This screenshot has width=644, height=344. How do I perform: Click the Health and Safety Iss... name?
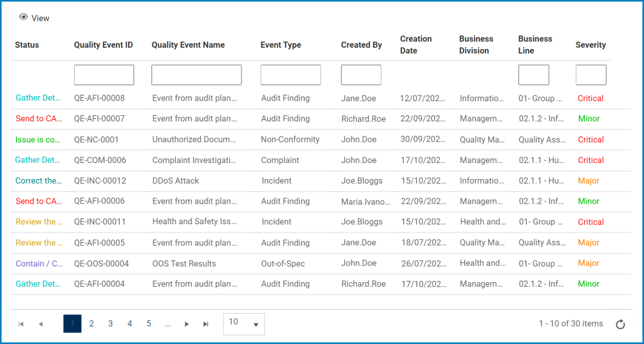(194, 222)
